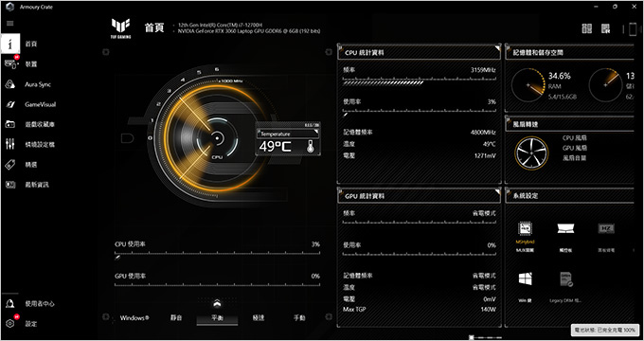
Task: Select the 靜音 silent mode
Action: pos(176,318)
